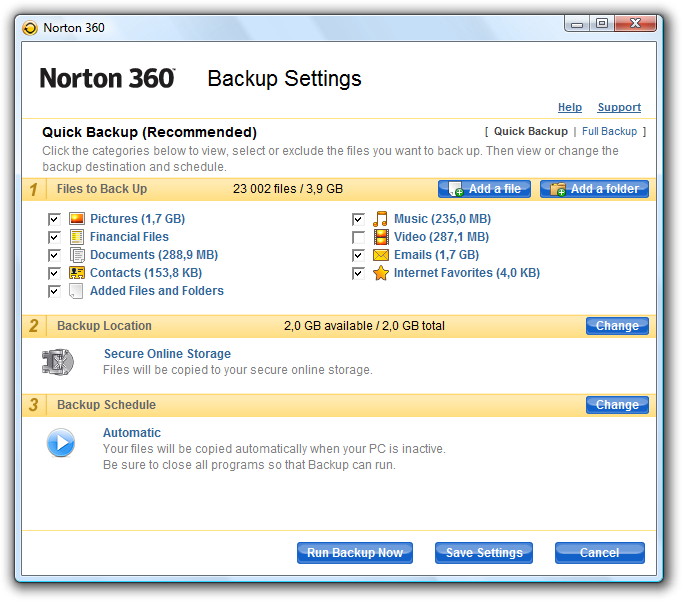
Task: Click the Emails envelope icon
Action: pyautogui.click(x=381, y=255)
